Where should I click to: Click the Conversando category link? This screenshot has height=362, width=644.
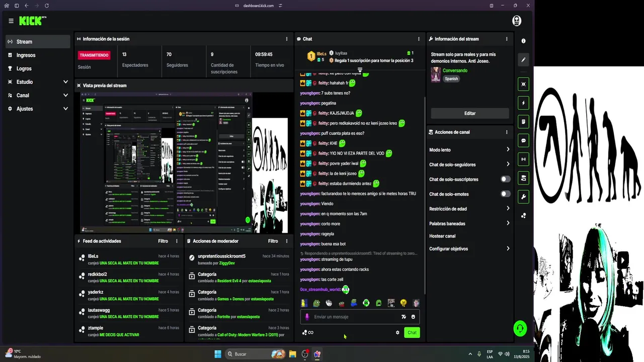[x=455, y=70]
